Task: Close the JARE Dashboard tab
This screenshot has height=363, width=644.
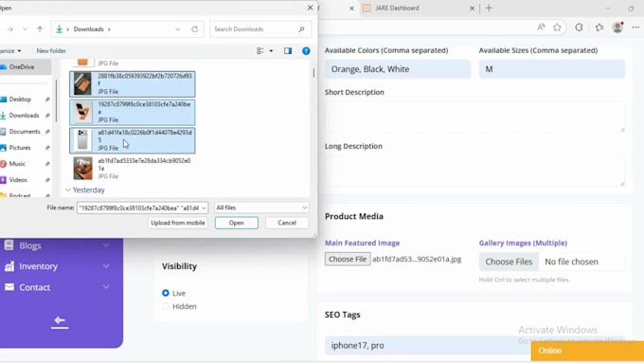Action: (472, 8)
